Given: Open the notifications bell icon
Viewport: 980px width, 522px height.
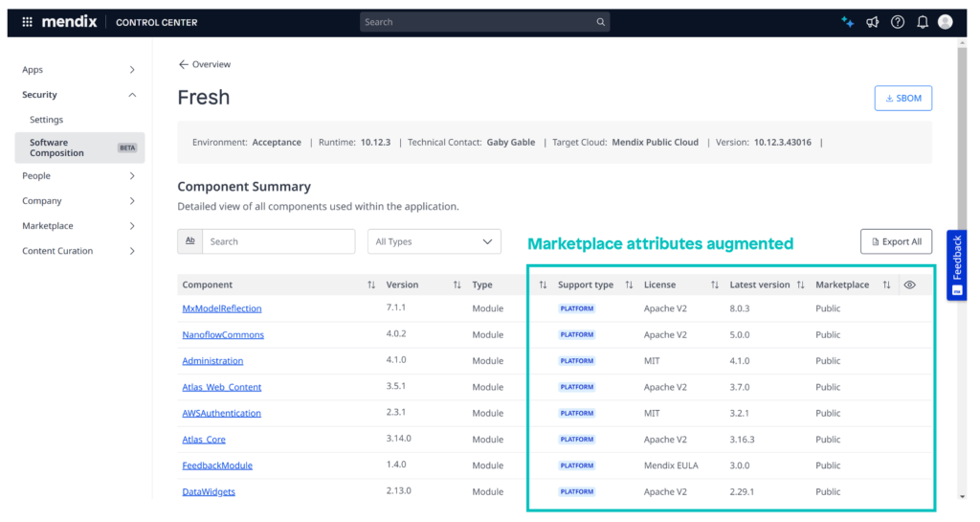Looking at the screenshot, I should tap(923, 22).
